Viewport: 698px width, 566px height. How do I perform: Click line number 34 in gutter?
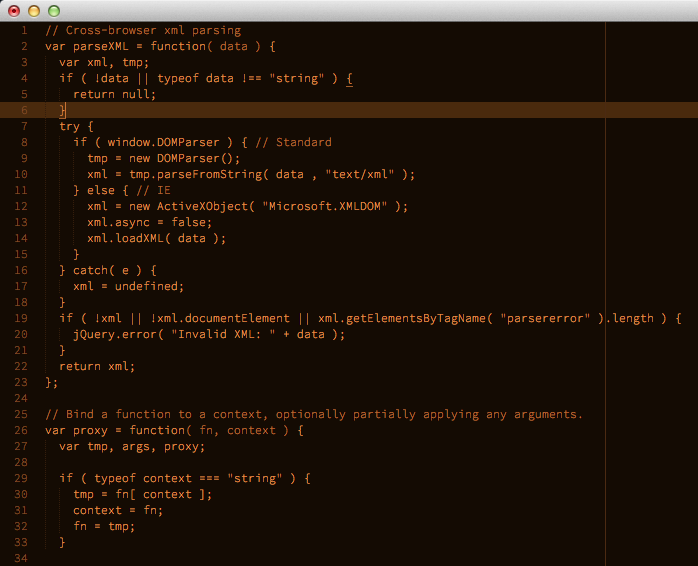21,558
